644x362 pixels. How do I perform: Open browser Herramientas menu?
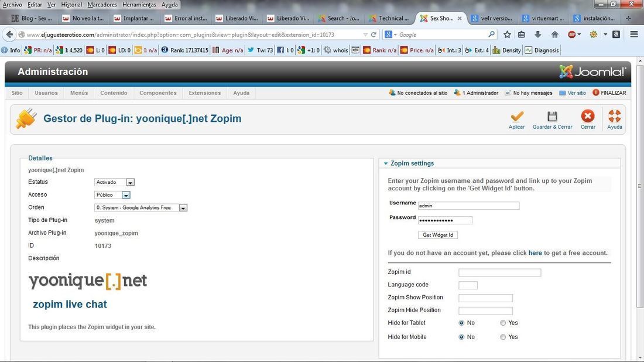139,5
